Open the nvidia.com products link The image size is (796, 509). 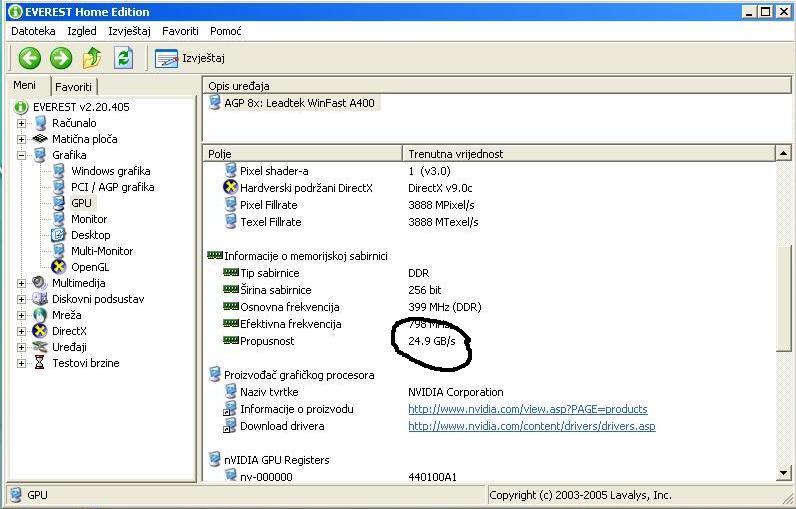(527, 409)
